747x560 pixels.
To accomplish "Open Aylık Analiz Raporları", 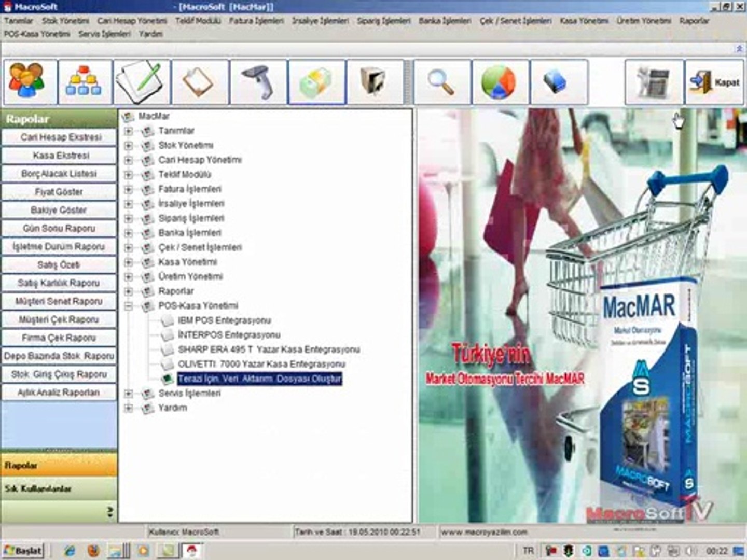I will pyautogui.click(x=59, y=393).
